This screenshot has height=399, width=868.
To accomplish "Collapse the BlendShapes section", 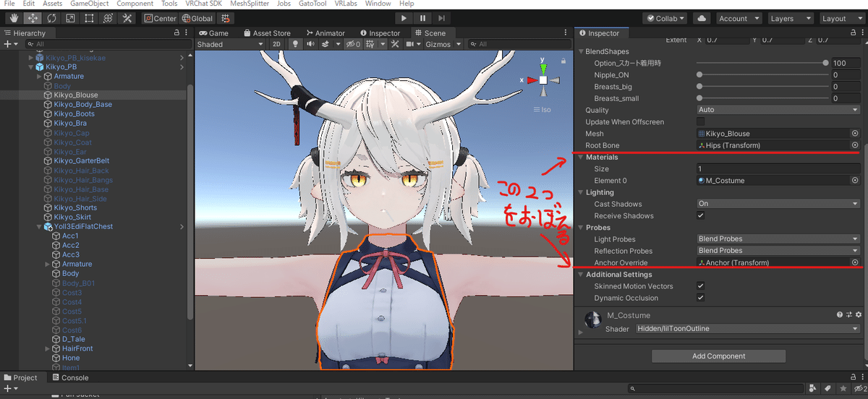I will click(581, 51).
